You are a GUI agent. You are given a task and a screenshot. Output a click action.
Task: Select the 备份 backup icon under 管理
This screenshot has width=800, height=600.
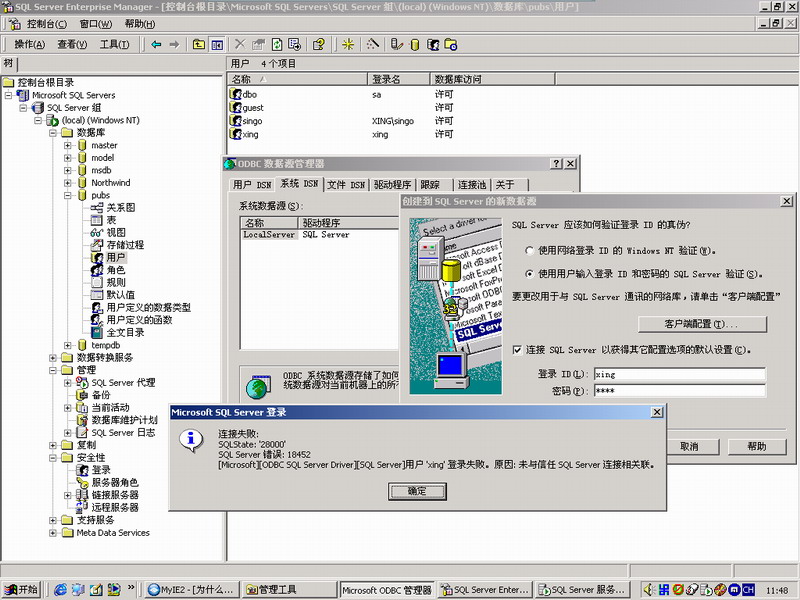pos(82,395)
